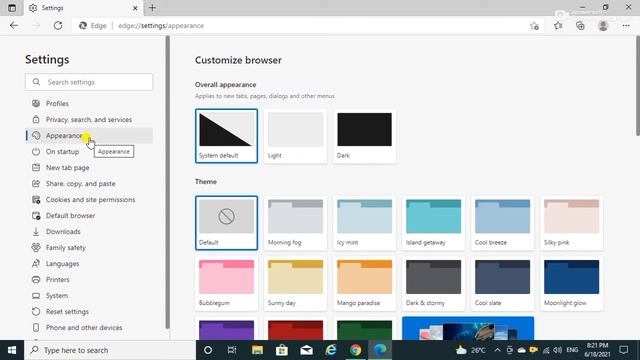The height and width of the screenshot is (360, 640).
Task: Open Mail app from taskbar
Action: click(x=306, y=350)
